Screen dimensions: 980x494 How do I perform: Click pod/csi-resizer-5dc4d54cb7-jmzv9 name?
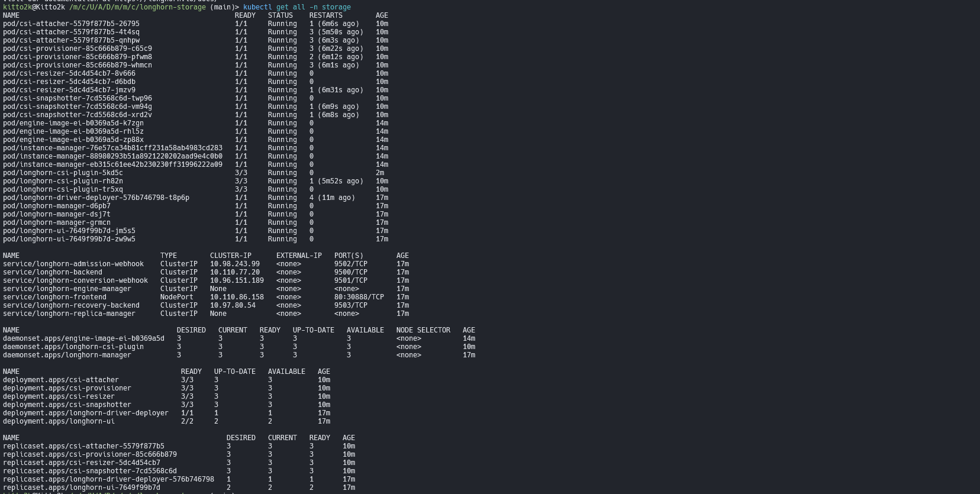coord(69,90)
